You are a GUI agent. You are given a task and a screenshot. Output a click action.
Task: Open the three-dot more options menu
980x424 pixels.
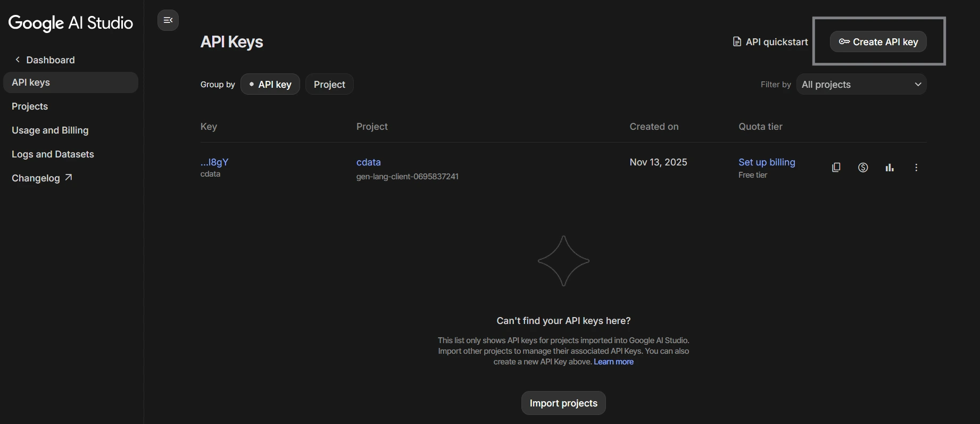coord(916,168)
